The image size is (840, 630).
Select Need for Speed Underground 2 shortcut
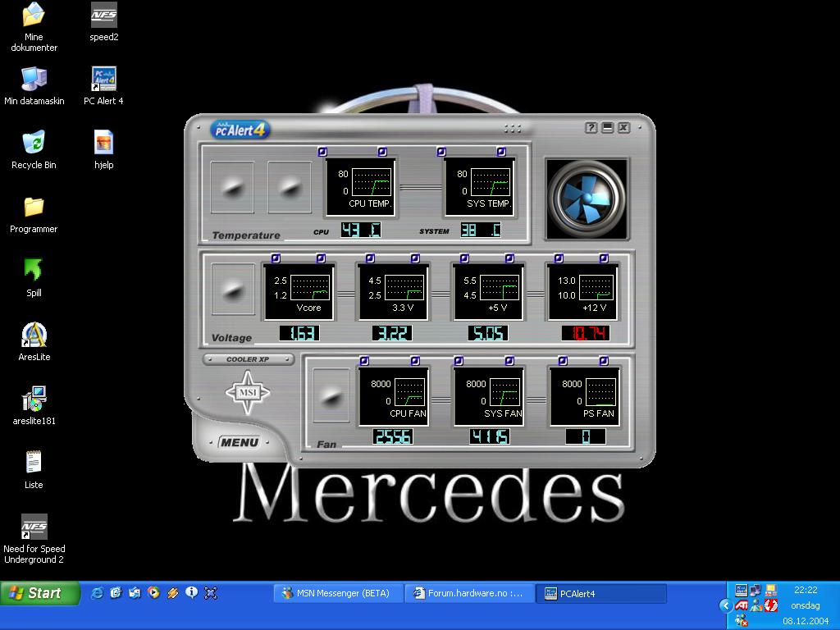(34, 538)
